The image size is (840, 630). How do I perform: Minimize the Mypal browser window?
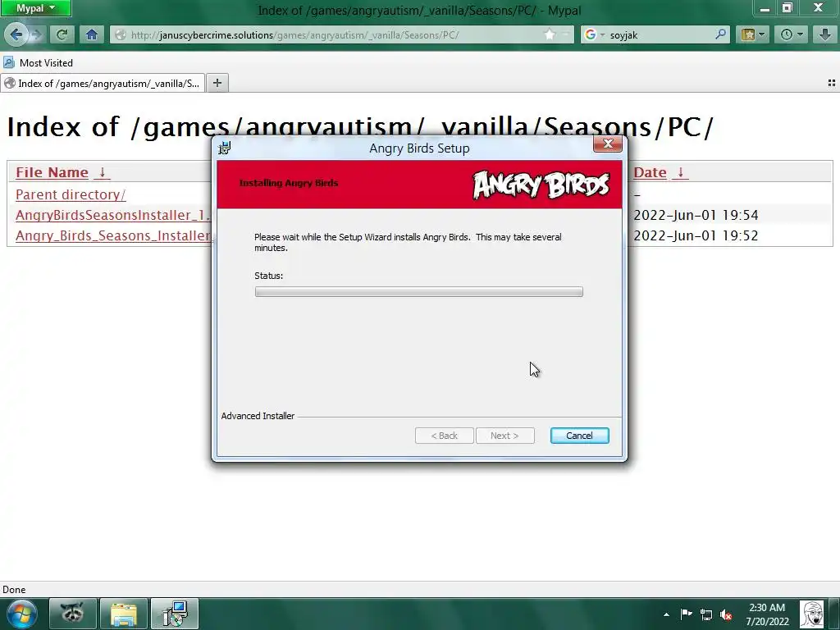pos(765,8)
